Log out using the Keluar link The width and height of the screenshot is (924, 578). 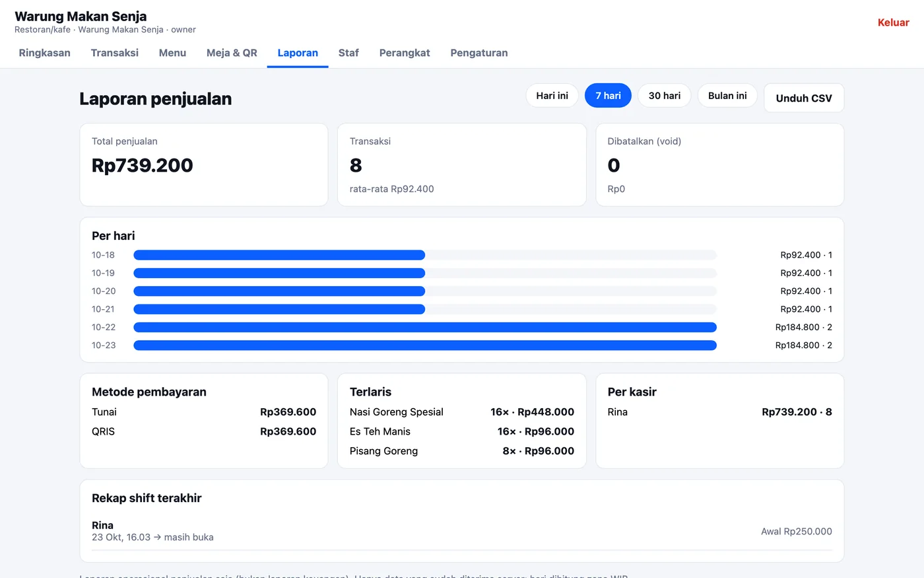point(893,22)
